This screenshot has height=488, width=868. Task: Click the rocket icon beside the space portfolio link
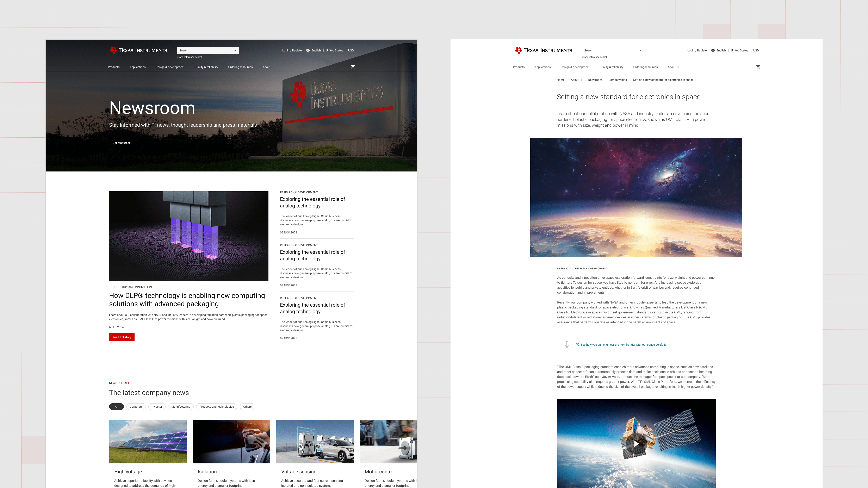click(568, 345)
